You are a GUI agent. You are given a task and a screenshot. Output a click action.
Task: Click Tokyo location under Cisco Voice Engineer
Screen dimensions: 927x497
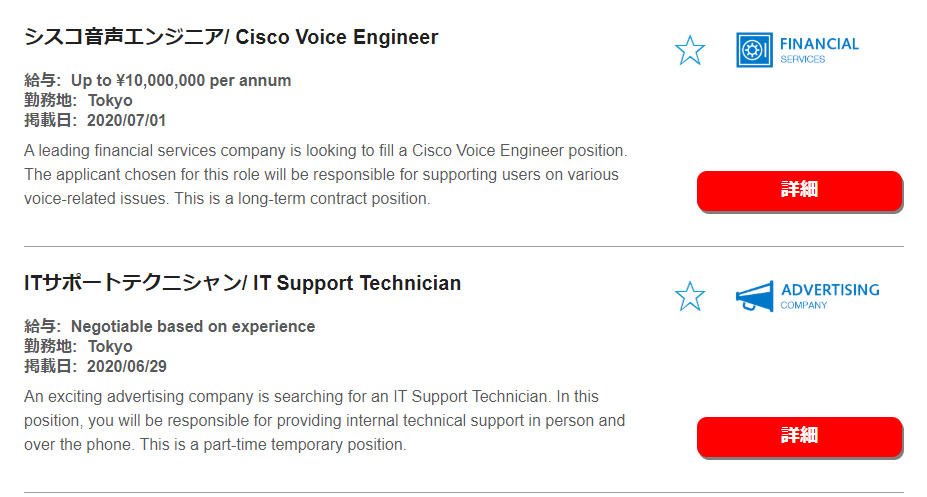(x=110, y=100)
